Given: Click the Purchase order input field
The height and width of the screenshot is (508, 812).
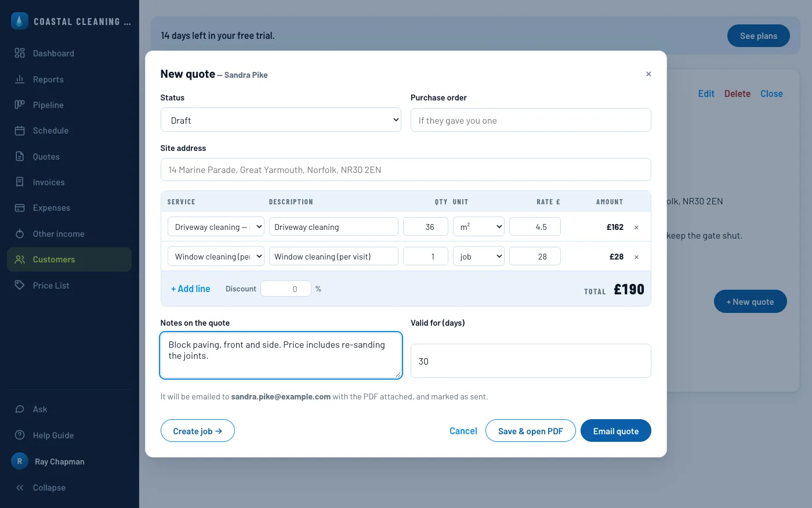Looking at the screenshot, I should [531, 120].
